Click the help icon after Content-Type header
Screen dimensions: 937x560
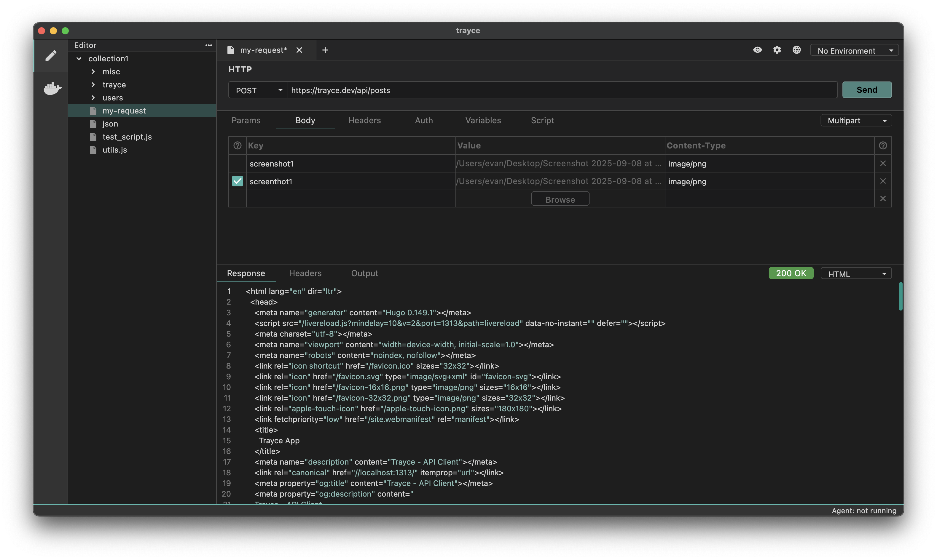point(883,145)
